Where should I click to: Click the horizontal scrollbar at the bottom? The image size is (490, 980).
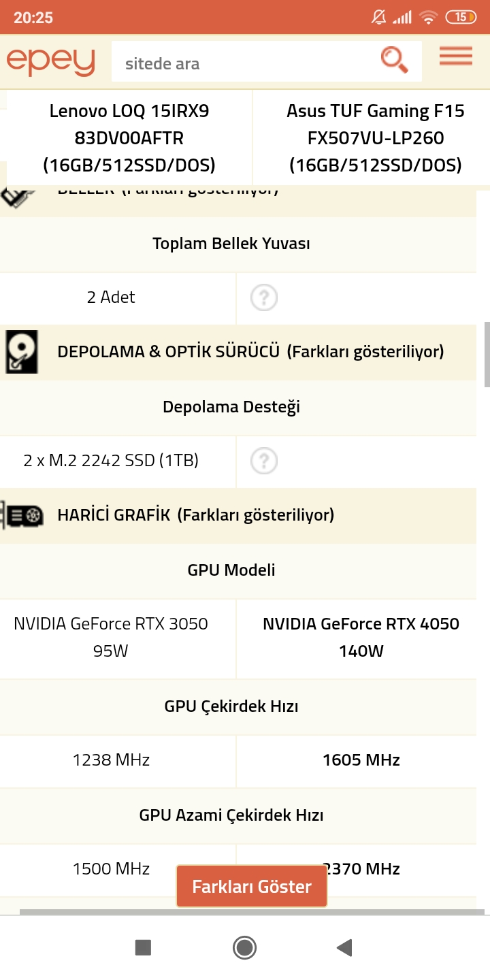(252, 912)
